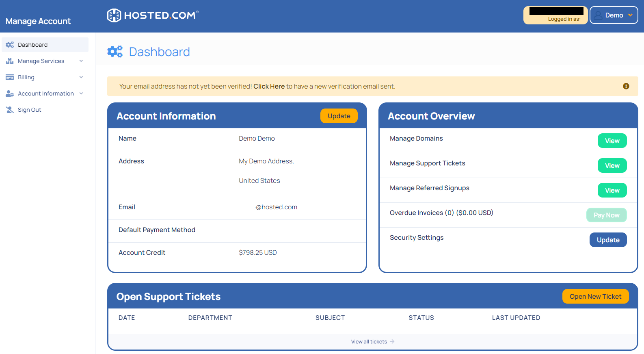Click the Overdue Invoices (0) ($0.00 USD) text

pyautogui.click(x=441, y=213)
